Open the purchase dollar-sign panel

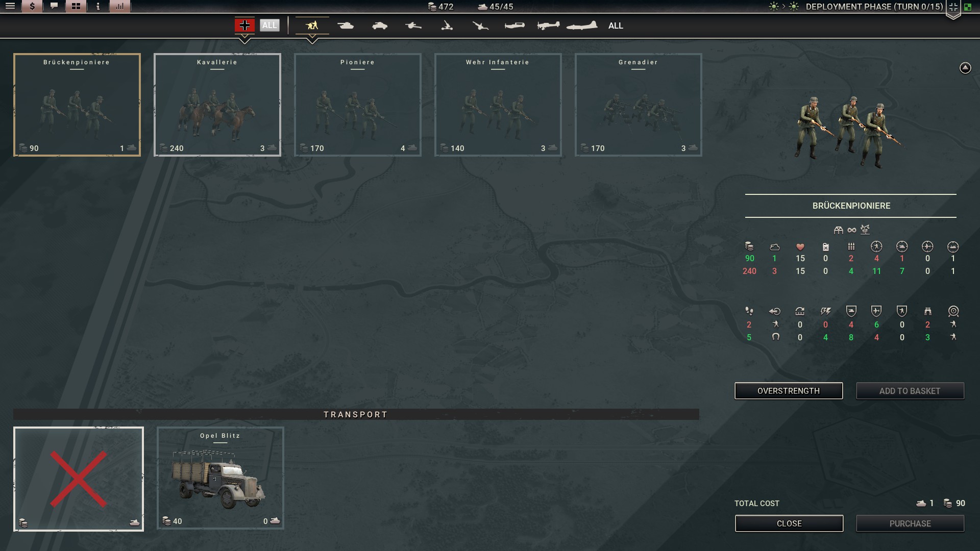pos(32,6)
